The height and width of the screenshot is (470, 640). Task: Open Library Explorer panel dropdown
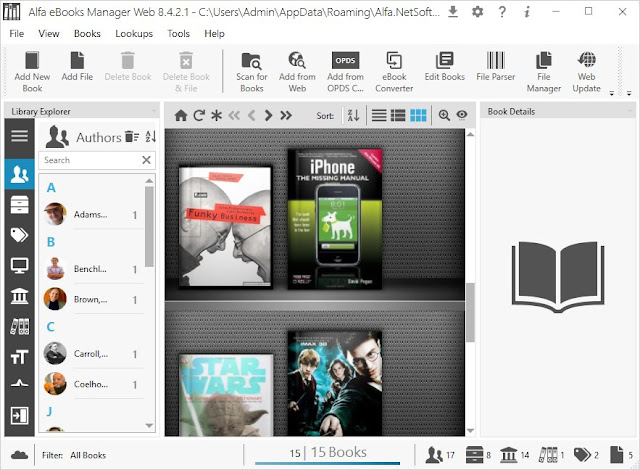pyautogui.click(x=154, y=111)
